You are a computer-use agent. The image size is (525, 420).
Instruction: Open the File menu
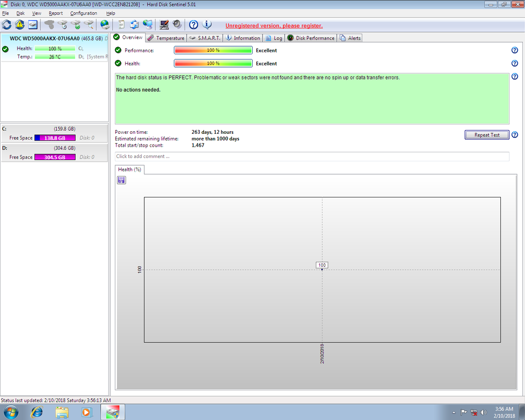[x=5, y=13]
